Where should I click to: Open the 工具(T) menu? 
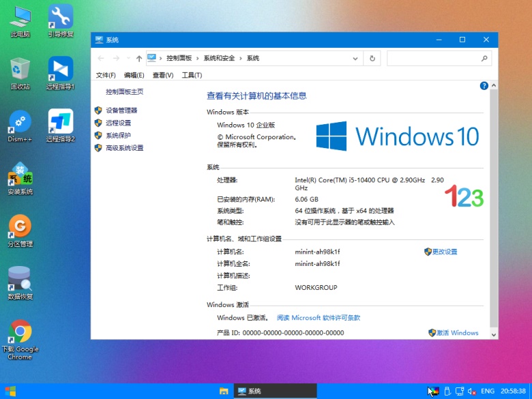[192, 75]
